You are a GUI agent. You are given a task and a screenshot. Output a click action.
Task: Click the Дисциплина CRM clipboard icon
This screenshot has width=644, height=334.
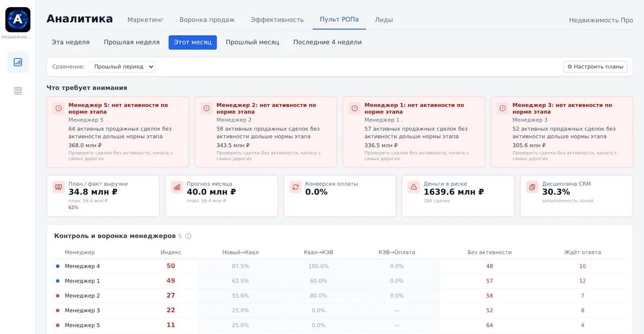point(532,188)
